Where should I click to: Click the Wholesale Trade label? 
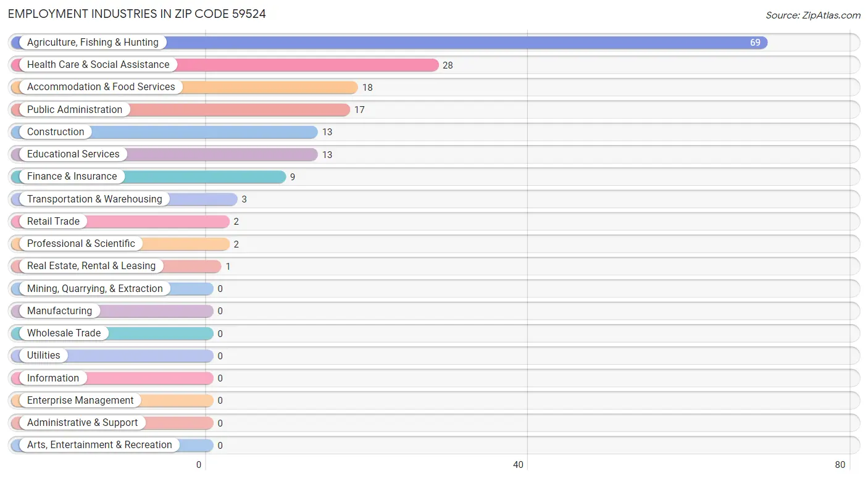pyautogui.click(x=64, y=333)
